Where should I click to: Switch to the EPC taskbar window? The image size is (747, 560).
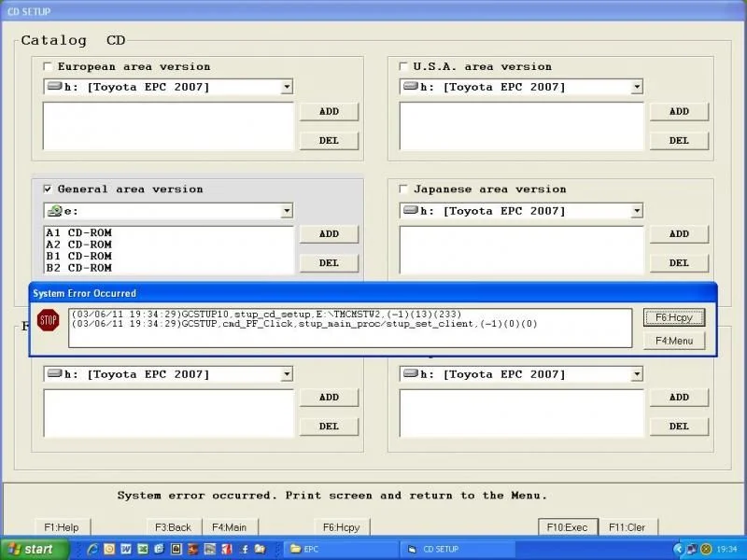340,549
